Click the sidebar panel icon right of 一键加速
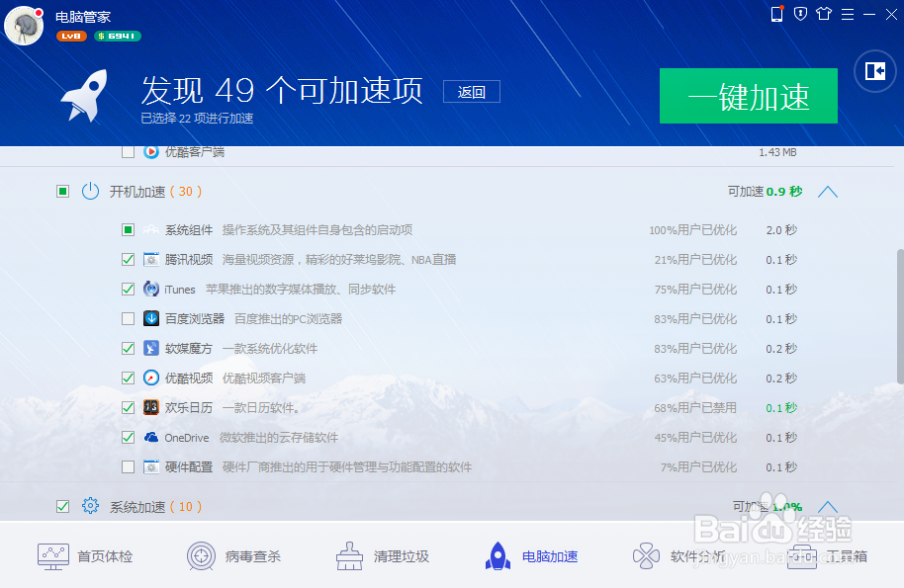 (x=874, y=71)
